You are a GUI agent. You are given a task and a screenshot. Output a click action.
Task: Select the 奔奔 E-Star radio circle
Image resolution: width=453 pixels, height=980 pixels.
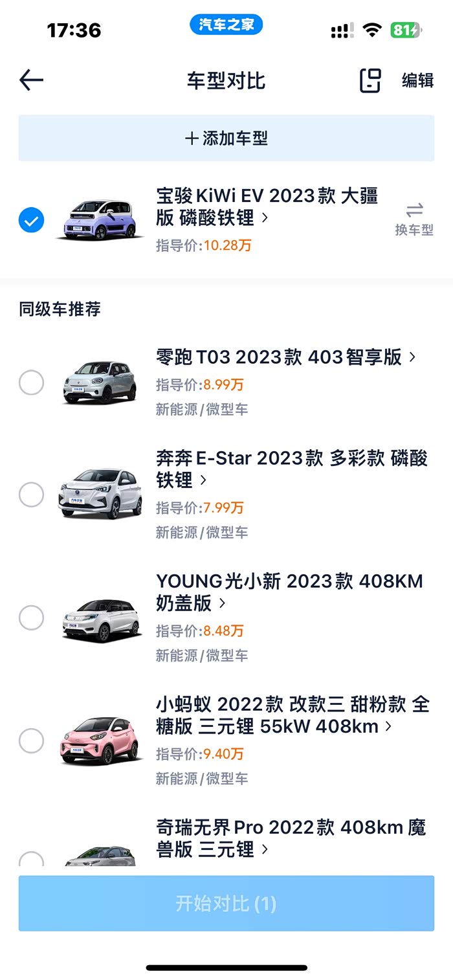click(x=31, y=495)
